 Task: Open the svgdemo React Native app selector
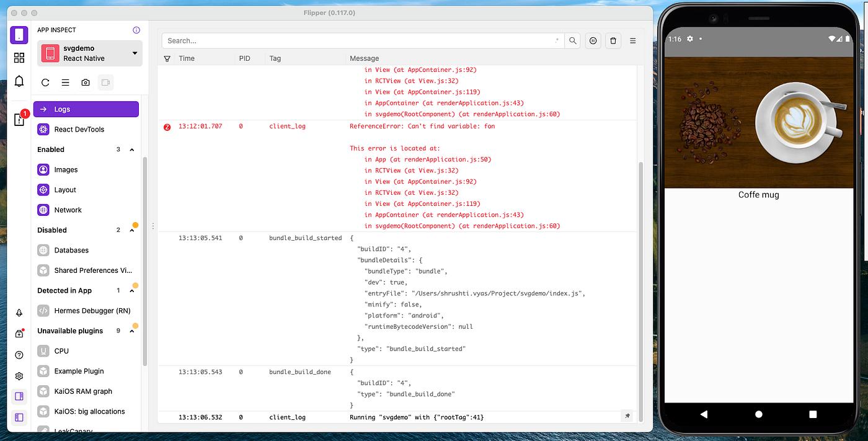coord(90,53)
